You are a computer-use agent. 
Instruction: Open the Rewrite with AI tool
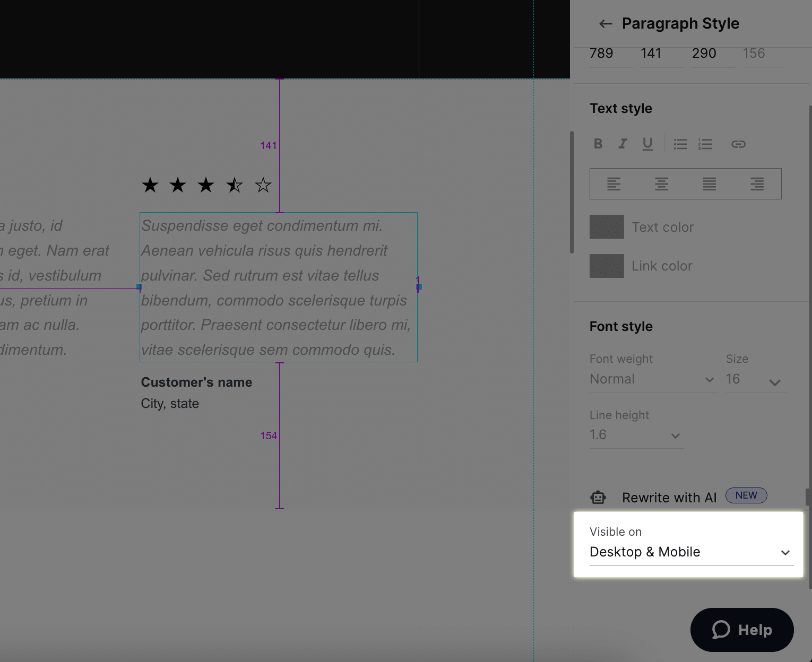(669, 498)
